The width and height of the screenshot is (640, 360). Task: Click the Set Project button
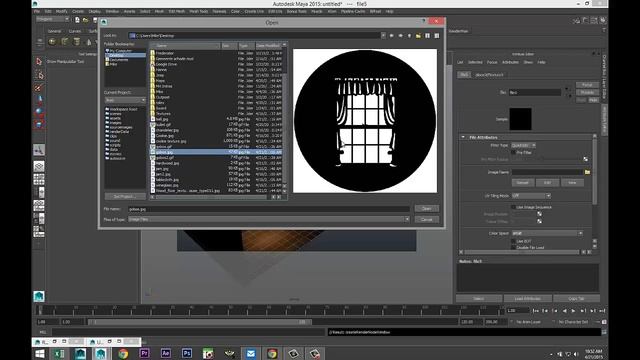[x=125, y=197]
